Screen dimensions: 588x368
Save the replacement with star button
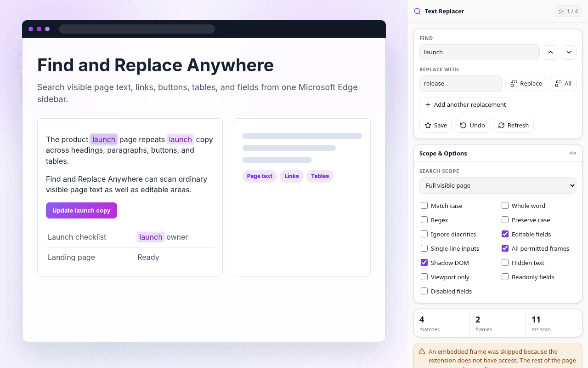click(x=436, y=125)
